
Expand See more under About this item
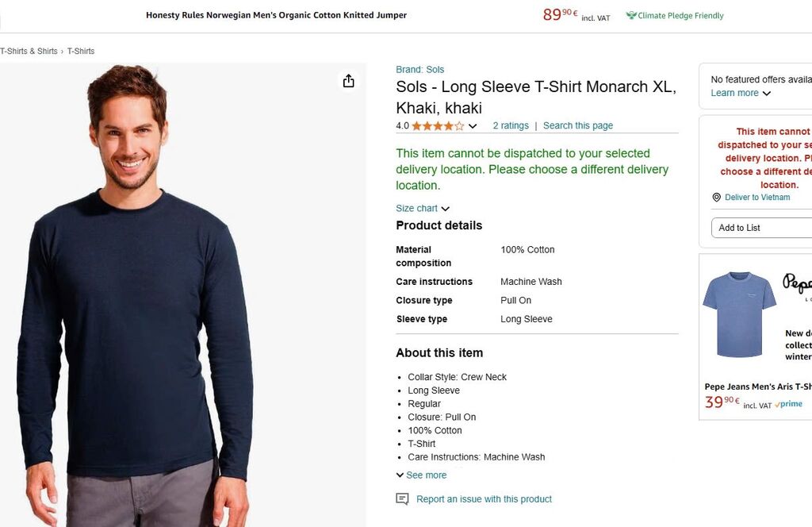pos(421,475)
